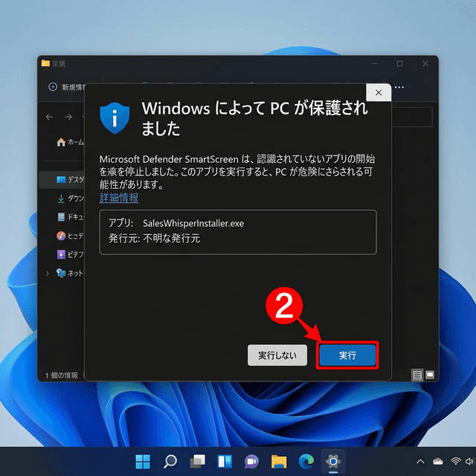This screenshot has width=476, height=476.
Task: Click the blue 実行 button
Action: (347, 355)
